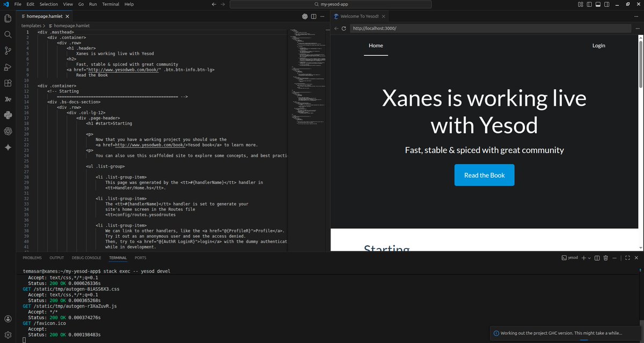Click templates breadcrumb segment
The image size is (644, 343).
click(32, 25)
